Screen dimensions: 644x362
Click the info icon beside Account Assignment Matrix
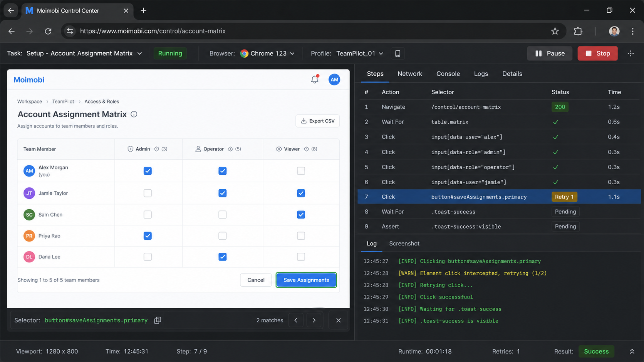(x=134, y=114)
